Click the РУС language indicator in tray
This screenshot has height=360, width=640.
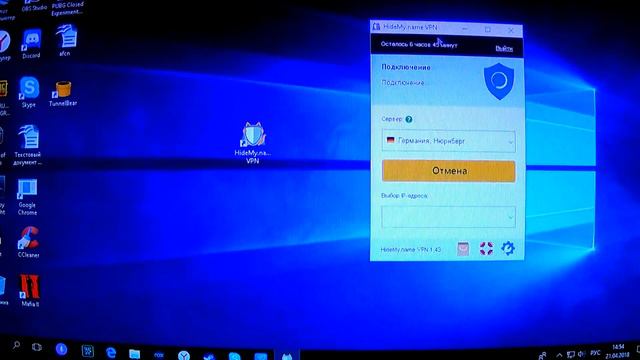click(595, 353)
